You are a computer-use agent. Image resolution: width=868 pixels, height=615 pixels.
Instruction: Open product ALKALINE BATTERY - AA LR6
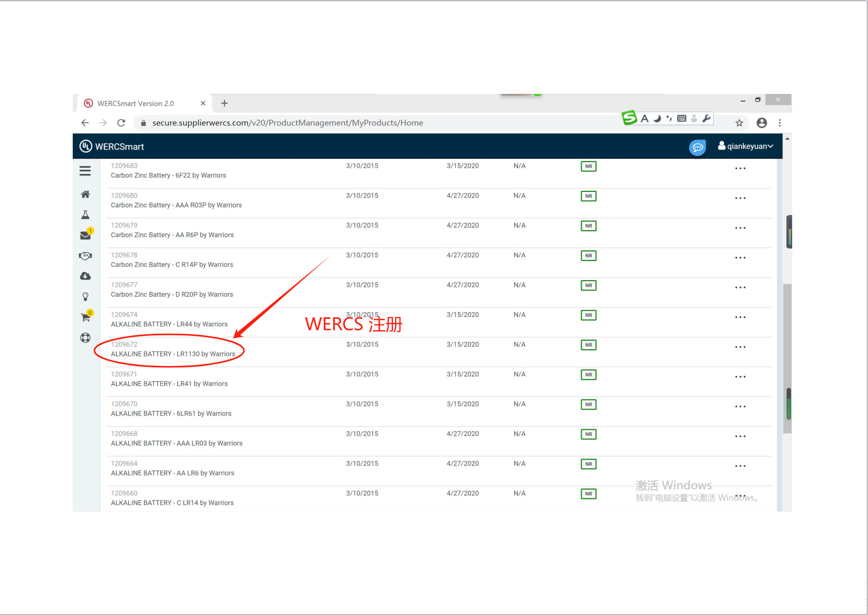[x=173, y=473]
